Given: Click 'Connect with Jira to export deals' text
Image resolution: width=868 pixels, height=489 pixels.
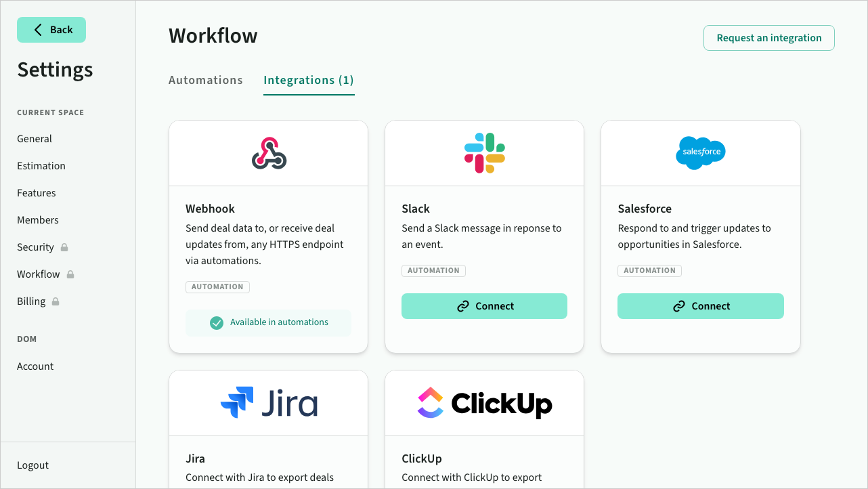Looking at the screenshot, I should pos(260,477).
